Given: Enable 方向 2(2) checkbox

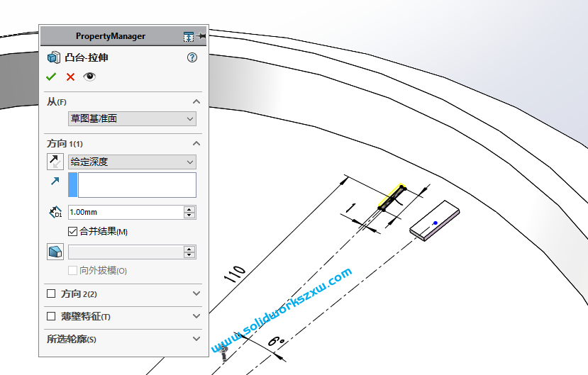Looking at the screenshot, I should (51, 293).
